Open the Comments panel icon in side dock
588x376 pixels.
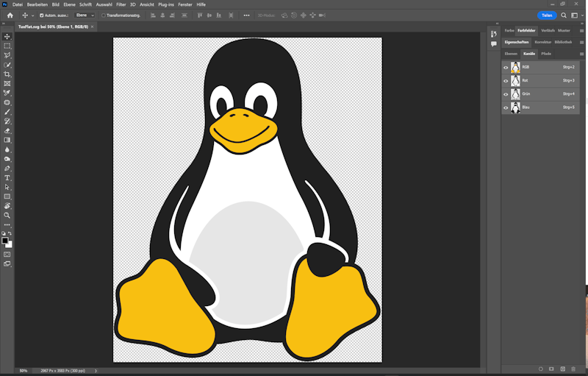(493, 44)
